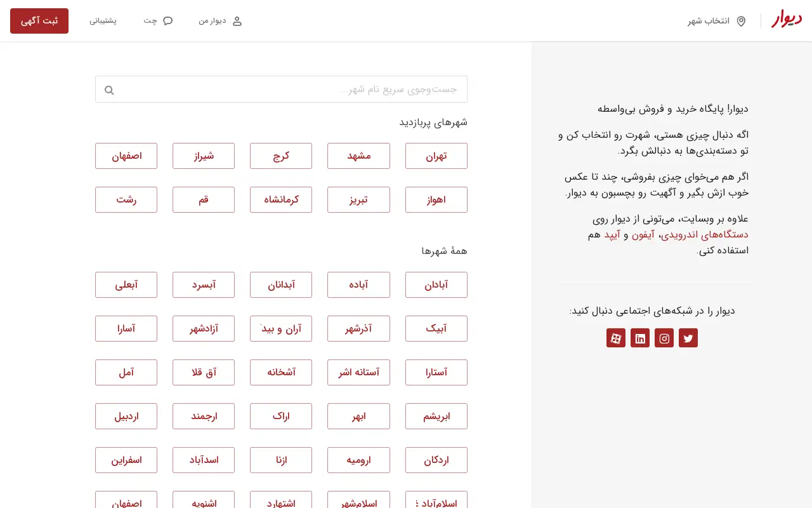
Task: Choose رشت city button
Action: (x=126, y=199)
